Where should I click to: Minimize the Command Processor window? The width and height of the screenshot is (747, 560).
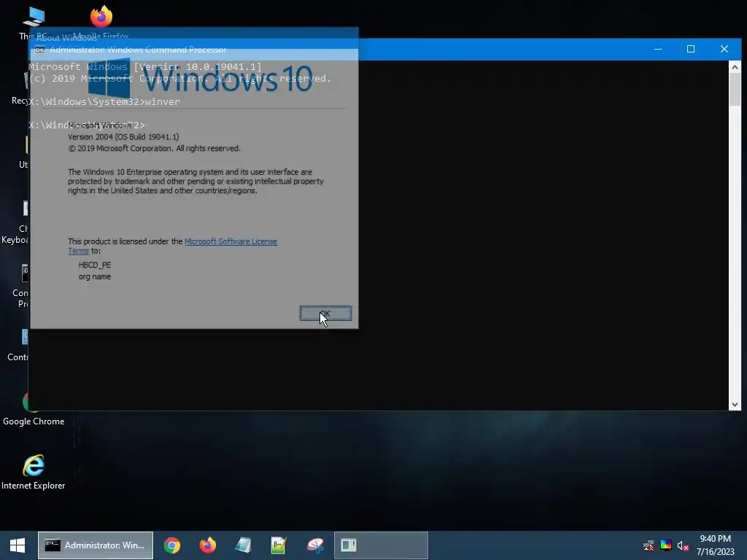[x=658, y=49]
